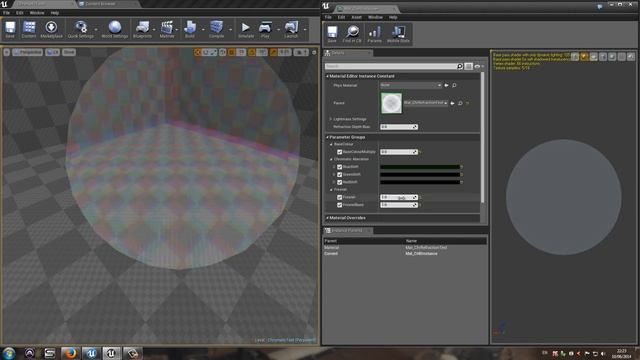
Task: Expand Lightmass Settings row
Action: coord(331,119)
